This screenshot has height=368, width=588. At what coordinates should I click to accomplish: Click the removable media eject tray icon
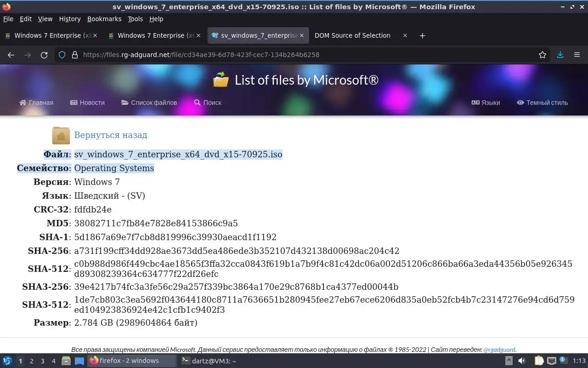pyautogui.click(x=509, y=361)
